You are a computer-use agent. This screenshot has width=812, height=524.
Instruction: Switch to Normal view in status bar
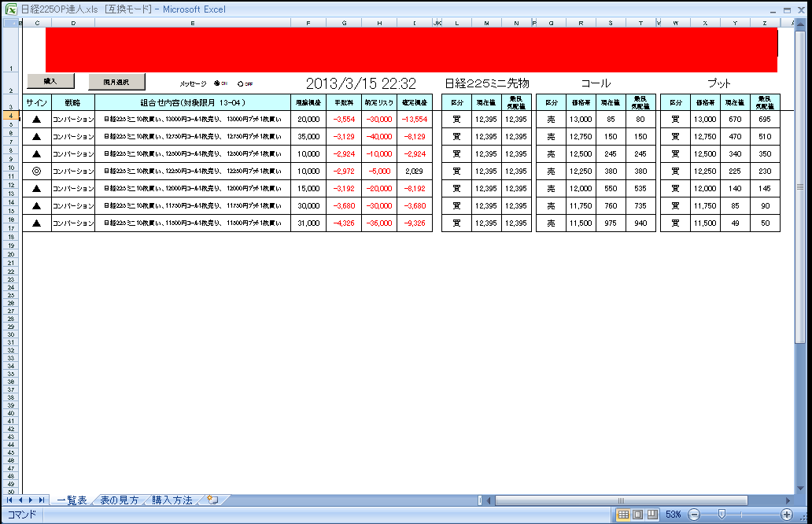coord(623,514)
